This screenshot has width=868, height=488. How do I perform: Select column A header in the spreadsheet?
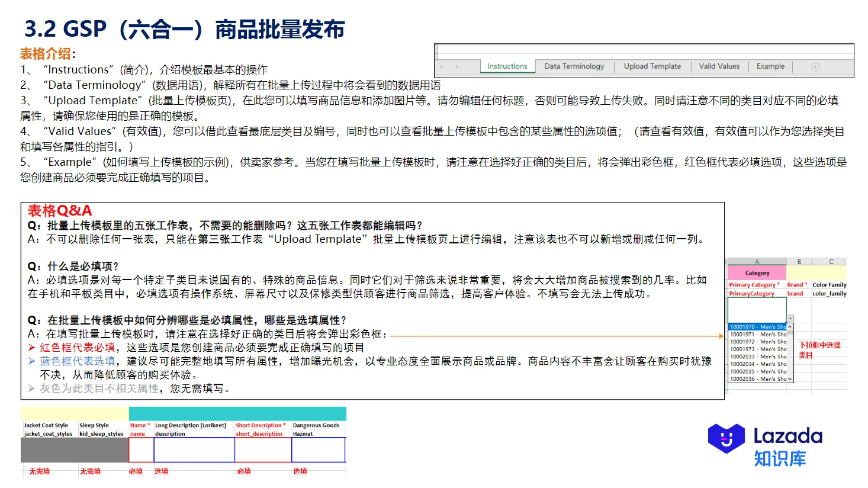coord(757,262)
